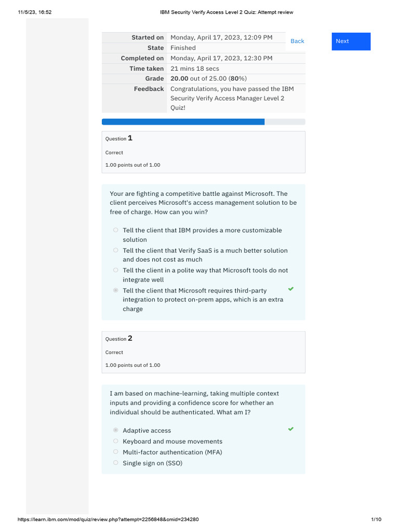
Task: Choose Multi-factor authentication (MFA) option
Action: click(x=115, y=452)
